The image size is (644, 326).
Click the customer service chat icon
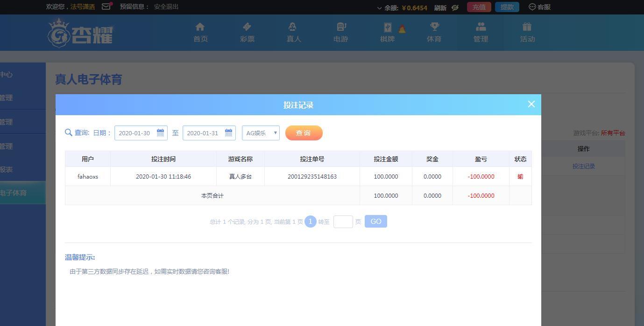(x=532, y=7)
